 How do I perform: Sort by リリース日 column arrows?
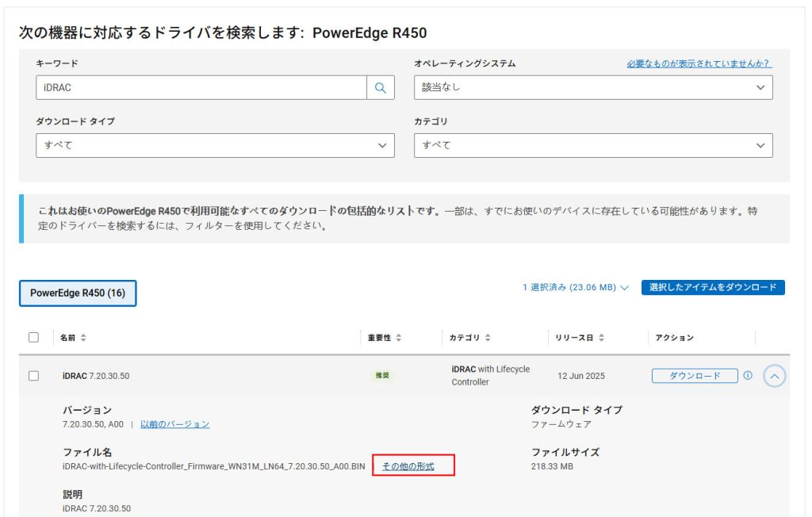click(601, 338)
